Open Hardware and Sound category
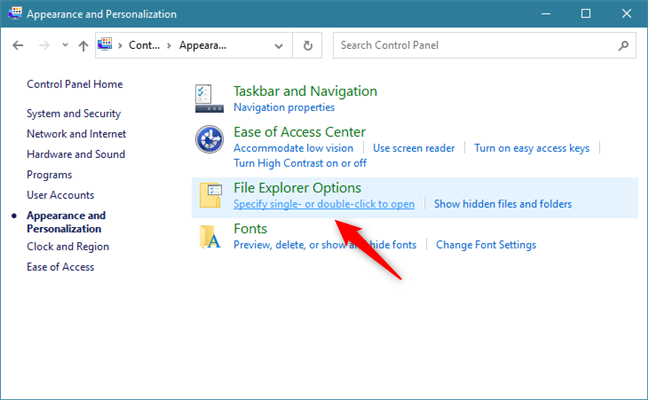This screenshot has height=400, width=648. [76, 154]
